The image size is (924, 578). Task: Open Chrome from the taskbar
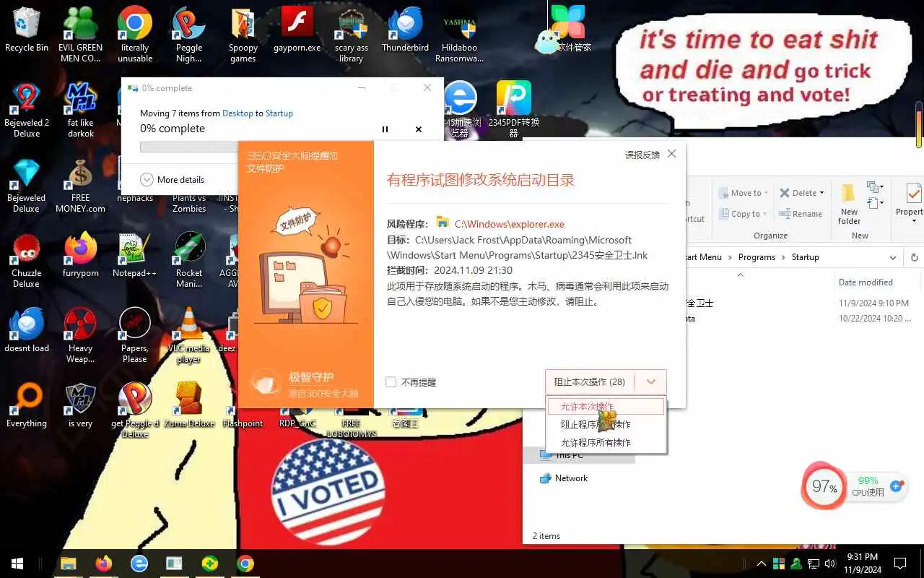(x=245, y=564)
